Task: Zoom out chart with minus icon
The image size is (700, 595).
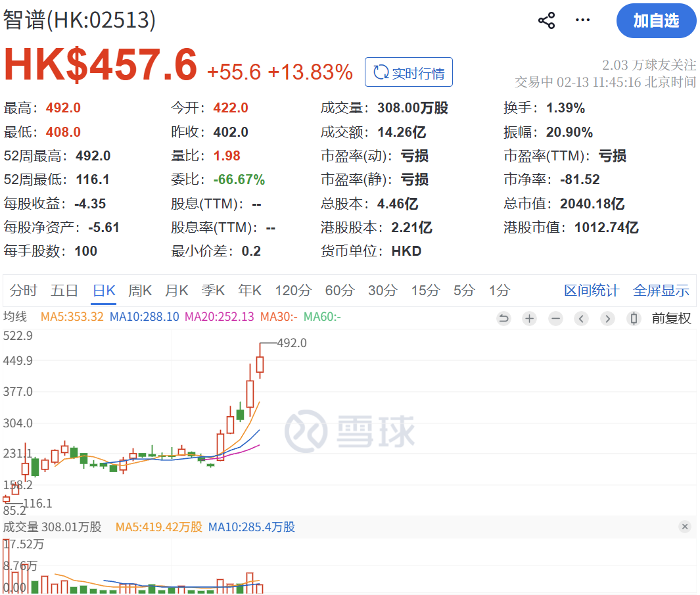Action: point(555,318)
